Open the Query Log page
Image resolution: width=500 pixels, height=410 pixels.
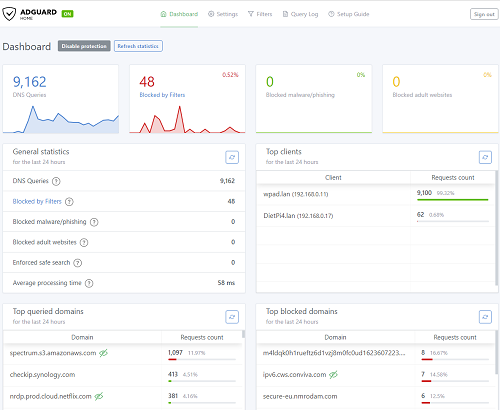pyautogui.click(x=300, y=14)
